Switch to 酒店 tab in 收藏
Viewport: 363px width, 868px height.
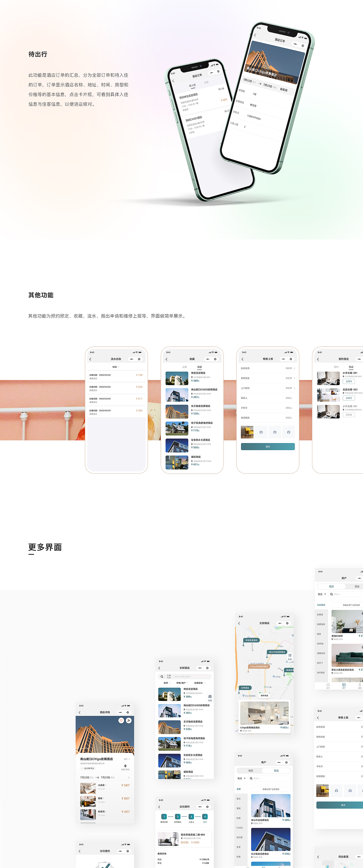tap(199, 367)
